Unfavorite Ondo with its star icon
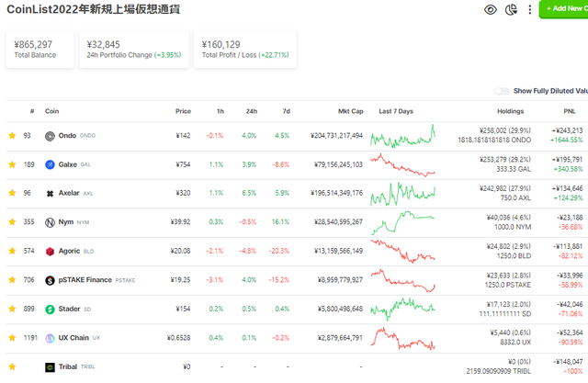 (x=12, y=135)
